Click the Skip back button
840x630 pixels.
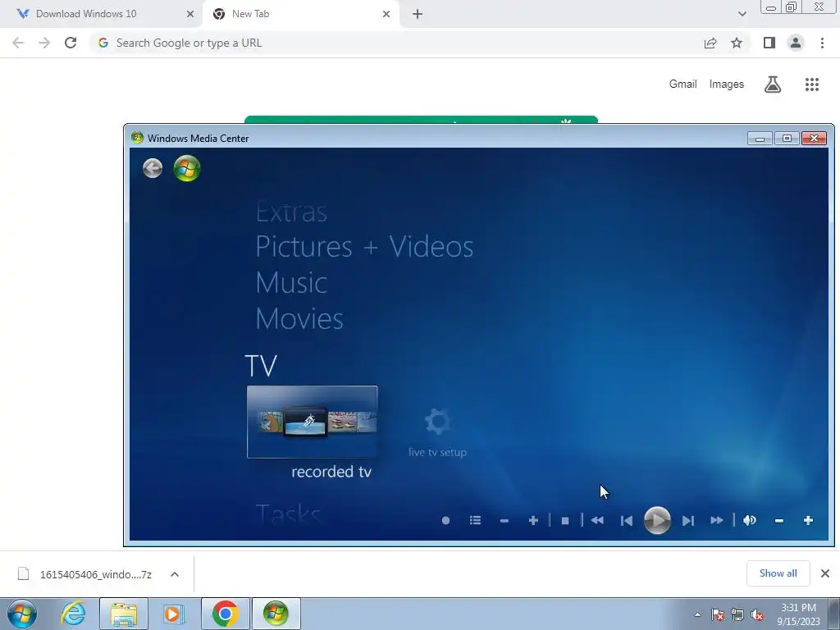click(x=626, y=520)
